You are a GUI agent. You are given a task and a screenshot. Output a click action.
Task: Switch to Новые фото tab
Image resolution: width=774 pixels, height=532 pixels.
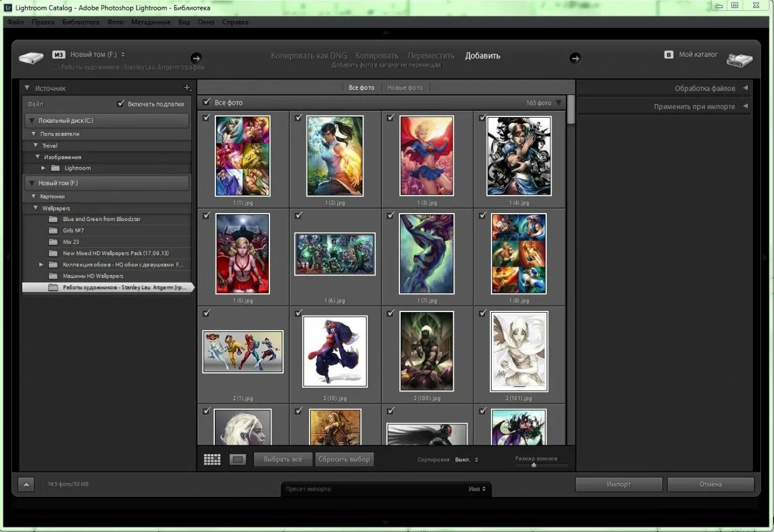[405, 87]
